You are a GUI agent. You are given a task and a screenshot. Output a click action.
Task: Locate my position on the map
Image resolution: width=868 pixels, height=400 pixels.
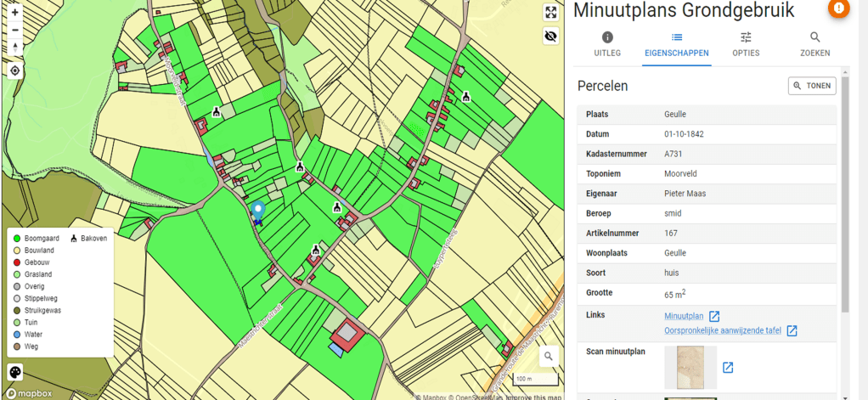[x=14, y=70]
